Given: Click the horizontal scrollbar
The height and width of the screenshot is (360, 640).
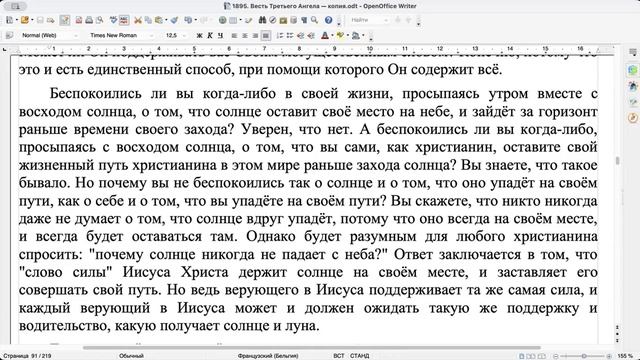Looking at the screenshot, I should coord(312,348).
